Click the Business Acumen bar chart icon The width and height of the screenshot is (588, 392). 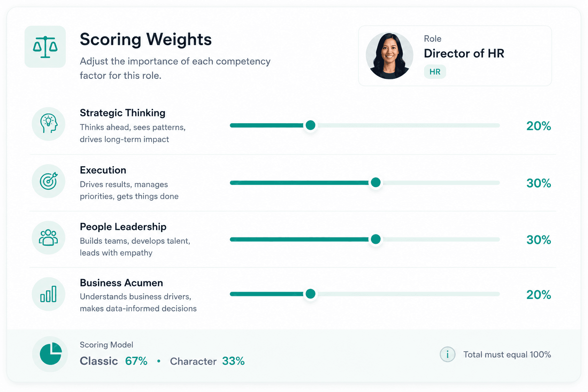tap(49, 294)
